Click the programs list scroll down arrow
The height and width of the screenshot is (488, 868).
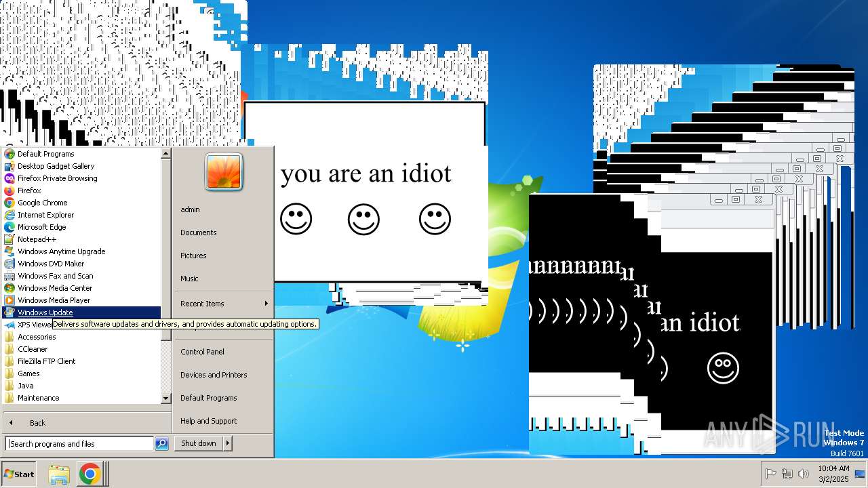166,399
